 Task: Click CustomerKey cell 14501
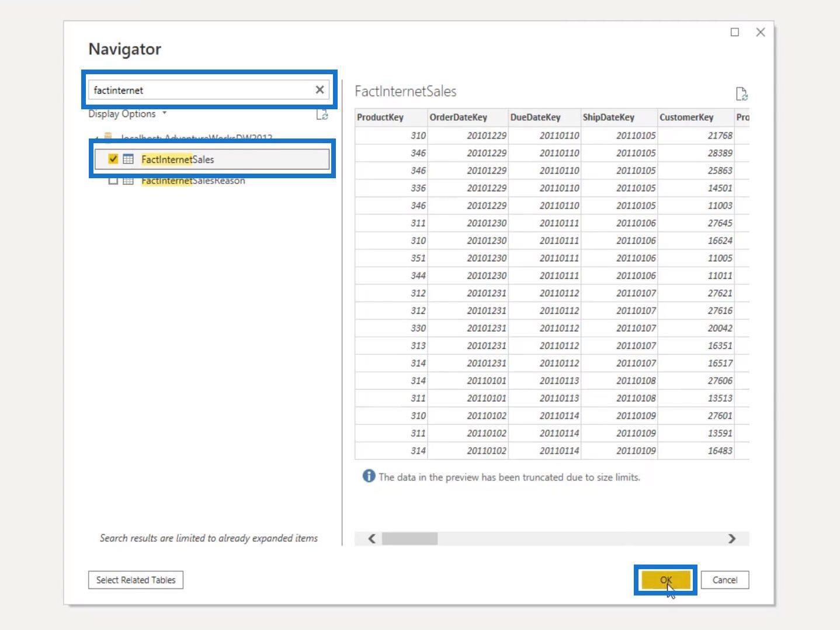(x=696, y=188)
